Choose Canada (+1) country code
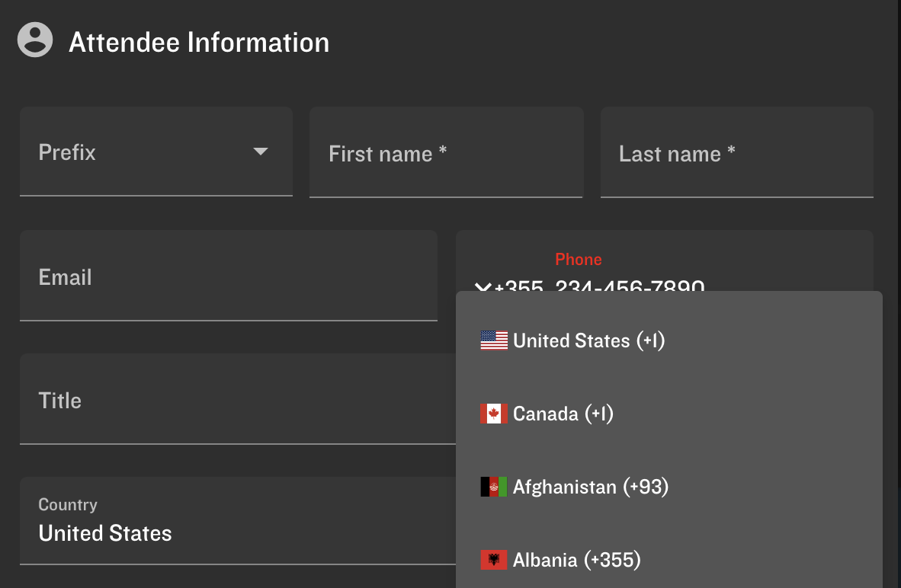 [x=563, y=414]
